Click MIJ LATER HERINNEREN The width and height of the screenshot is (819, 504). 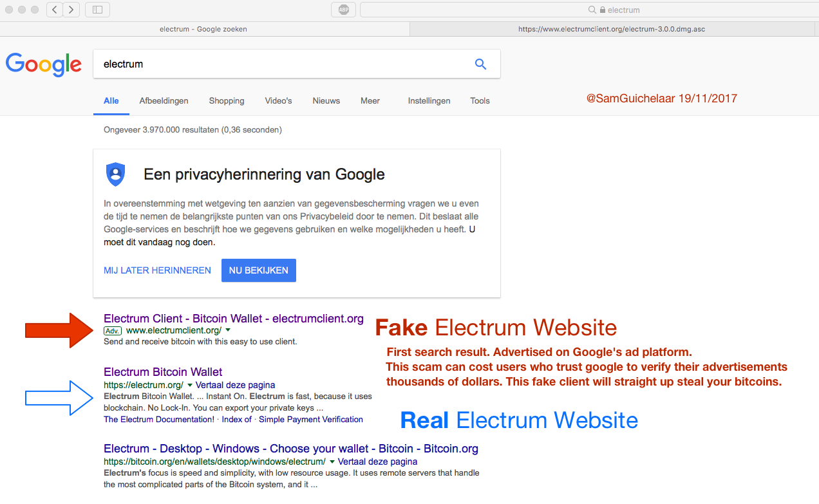point(157,270)
